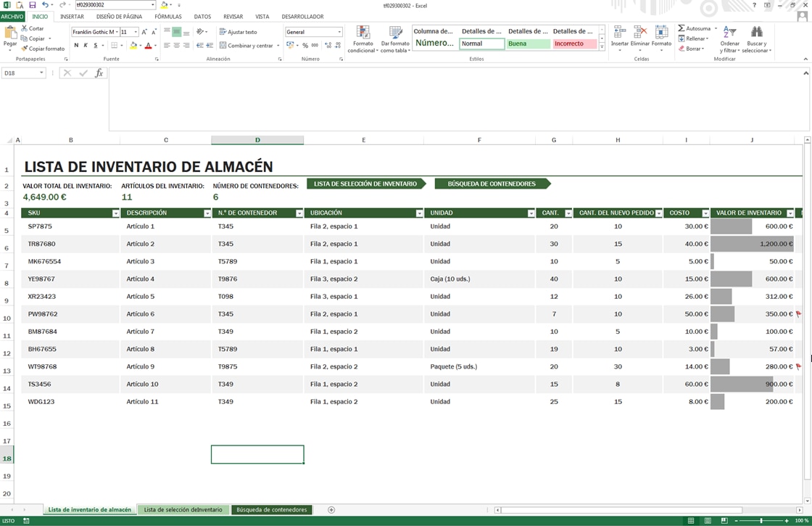Select the Copiar formato brush
This screenshot has width=812, height=526.
pyautogui.click(x=25, y=49)
